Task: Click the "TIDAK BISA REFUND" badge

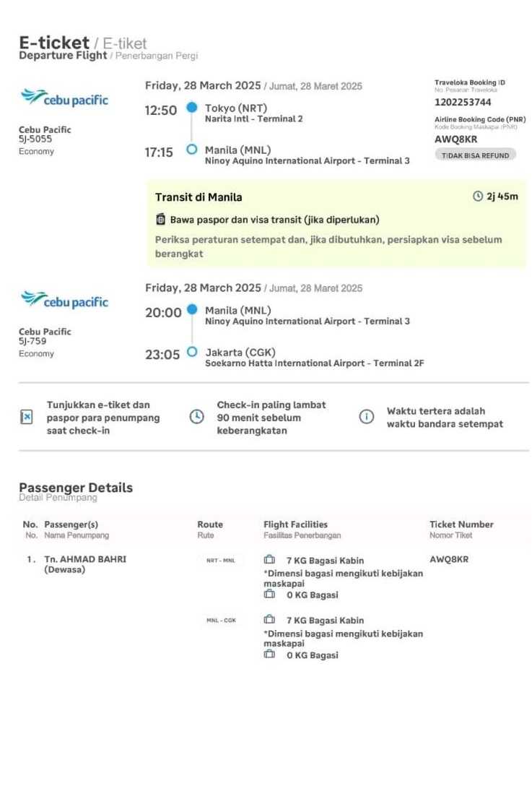Action: coord(476,155)
